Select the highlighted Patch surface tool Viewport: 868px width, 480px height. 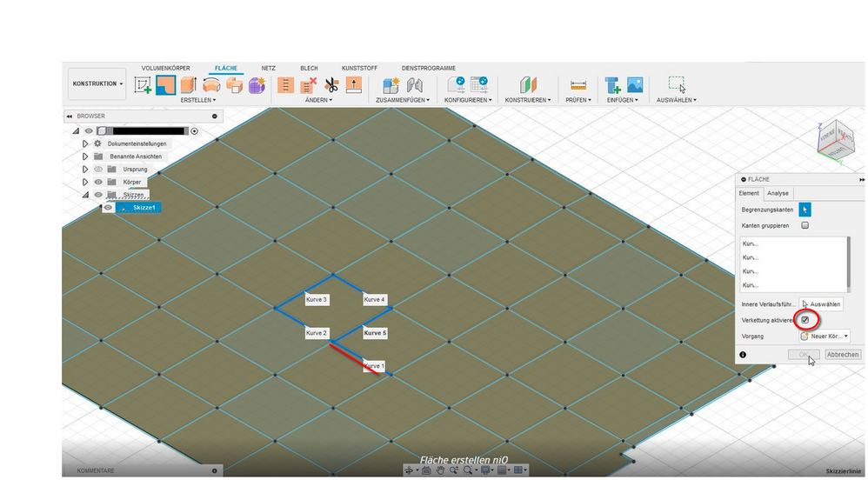click(x=165, y=85)
